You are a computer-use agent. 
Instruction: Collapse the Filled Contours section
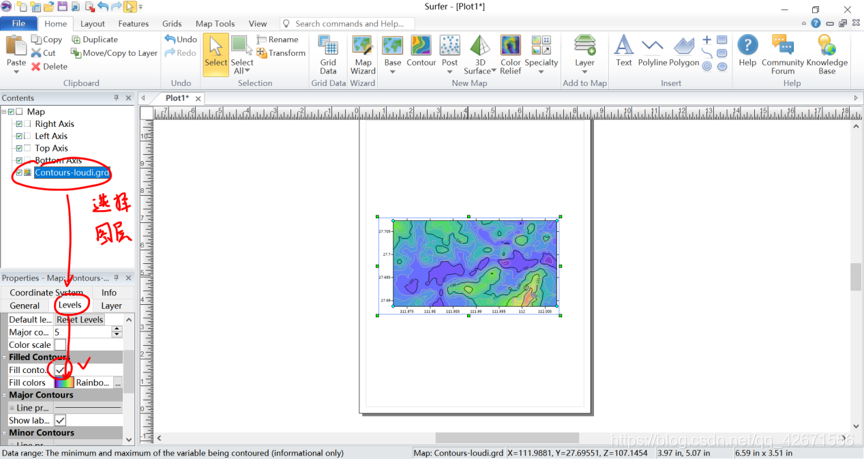(x=4, y=357)
